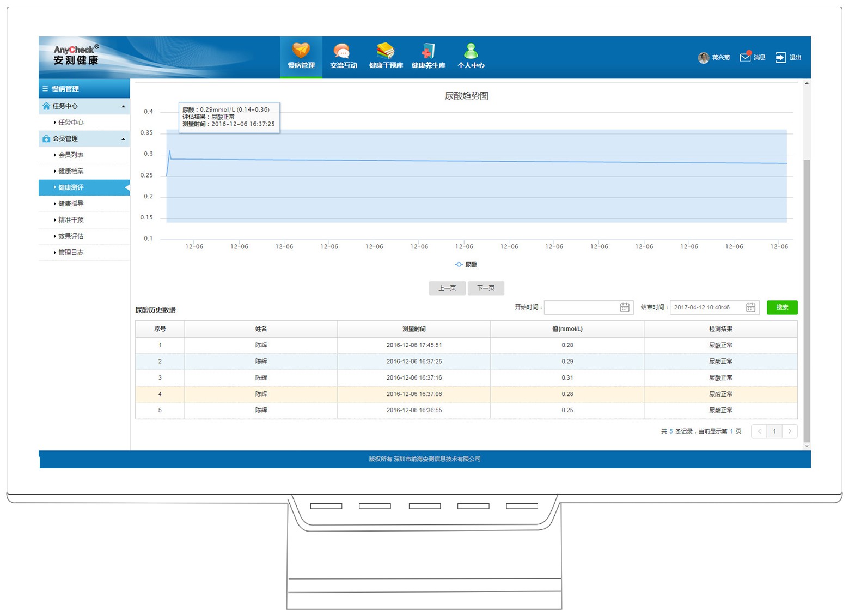Click the 上一页 button below chart
The image size is (849, 616).
[447, 288]
